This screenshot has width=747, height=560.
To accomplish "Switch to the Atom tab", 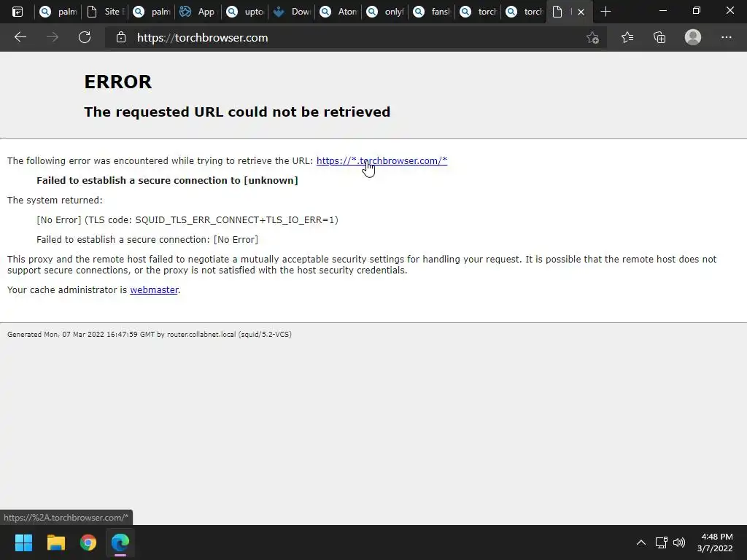I will coord(337,12).
